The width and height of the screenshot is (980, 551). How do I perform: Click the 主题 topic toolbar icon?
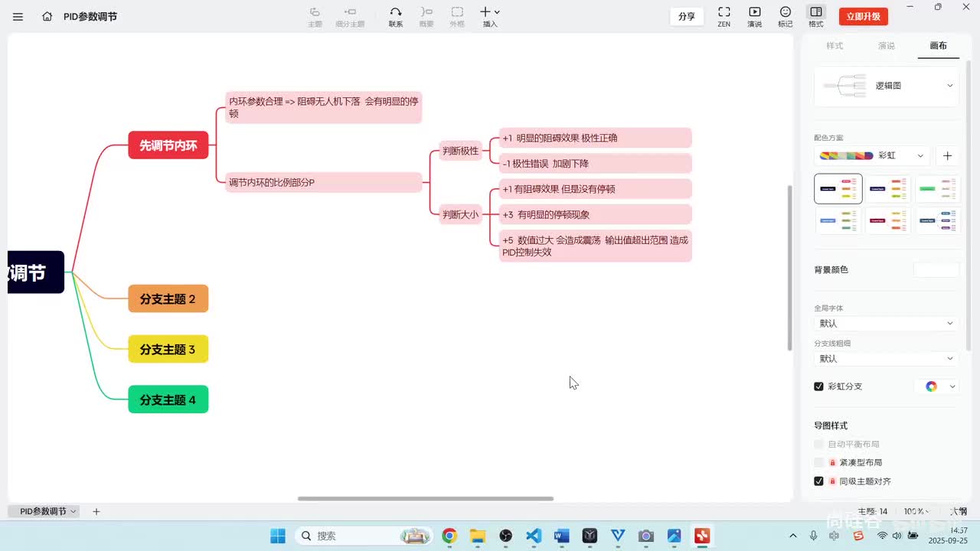pos(315,16)
